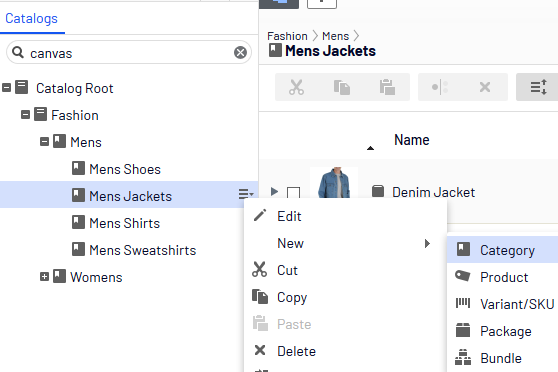This screenshot has width=558, height=372.
Task: Click the New submenu arrow
Action: (427, 243)
